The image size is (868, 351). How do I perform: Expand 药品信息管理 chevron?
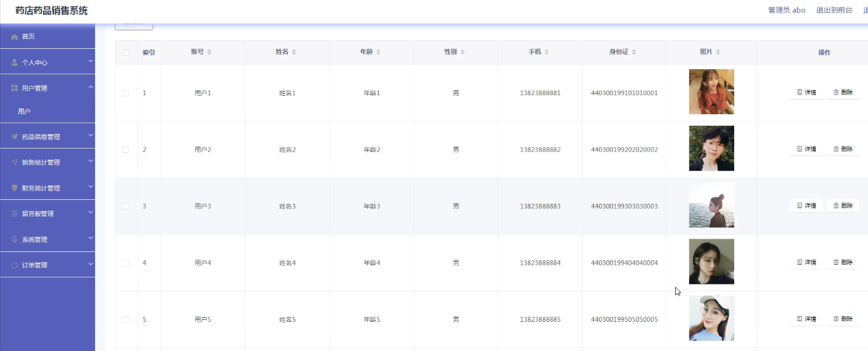pyautogui.click(x=91, y=135)
